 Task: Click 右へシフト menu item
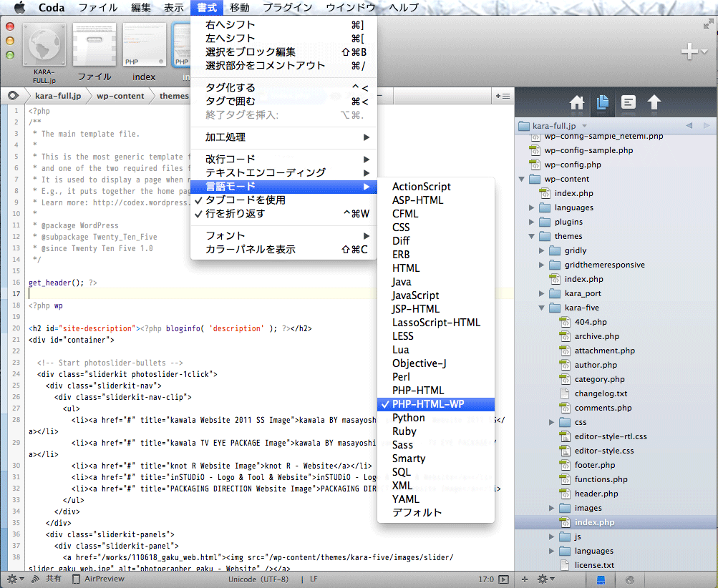tap(283, 25)
